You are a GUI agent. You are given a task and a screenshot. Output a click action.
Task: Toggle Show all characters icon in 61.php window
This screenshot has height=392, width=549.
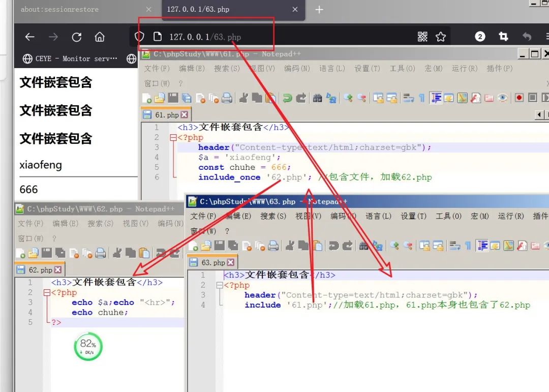pos(422,98)
